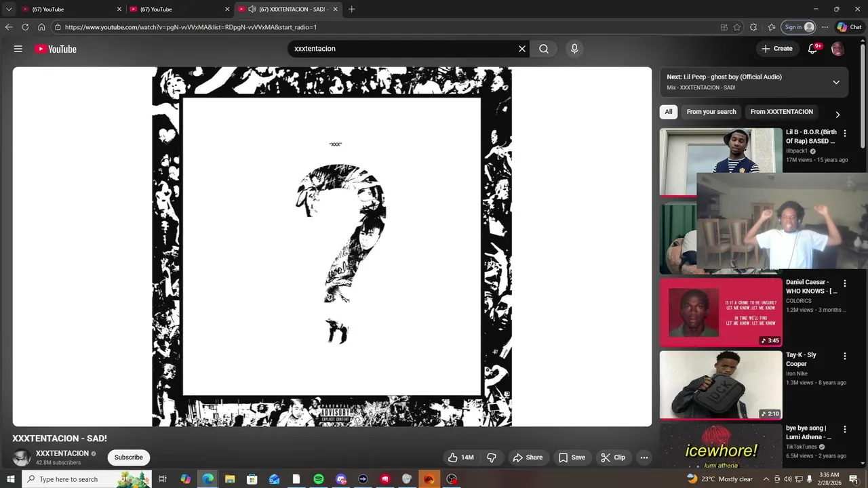Show more filter chips with arrow
Screen dimensions: 868x488
tap(837, 115)
